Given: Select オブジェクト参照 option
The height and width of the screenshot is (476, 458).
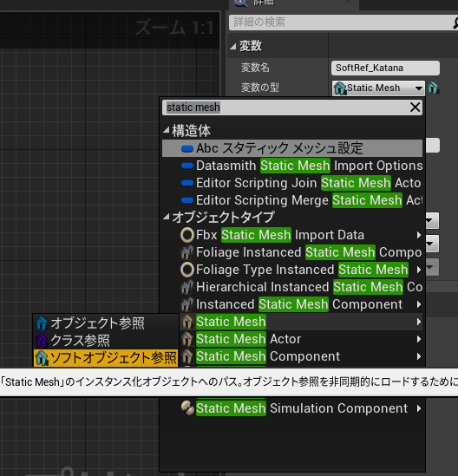Looking at the screenshot, I should [x=106, y=323].
